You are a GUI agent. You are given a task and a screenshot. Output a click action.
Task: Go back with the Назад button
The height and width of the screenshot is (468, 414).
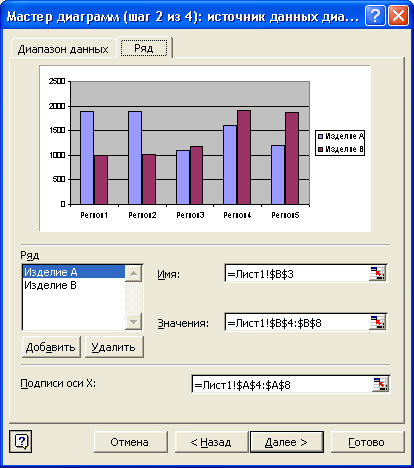pos(211,442)
